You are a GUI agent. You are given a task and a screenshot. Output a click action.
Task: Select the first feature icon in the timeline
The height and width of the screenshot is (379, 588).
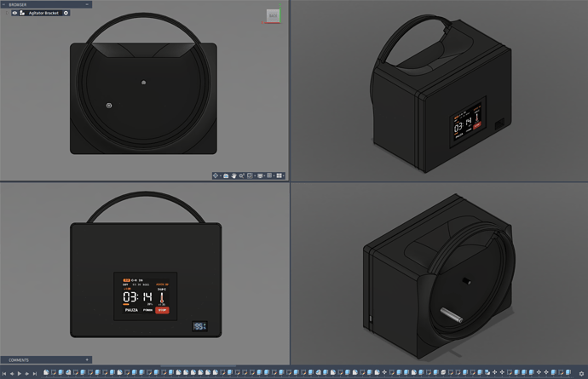46,372
